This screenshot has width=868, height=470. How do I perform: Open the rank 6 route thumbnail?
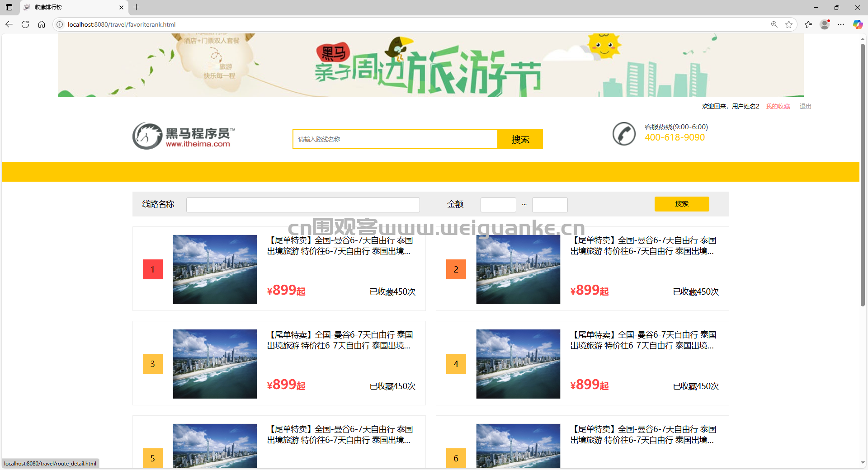tap(518, 446)
